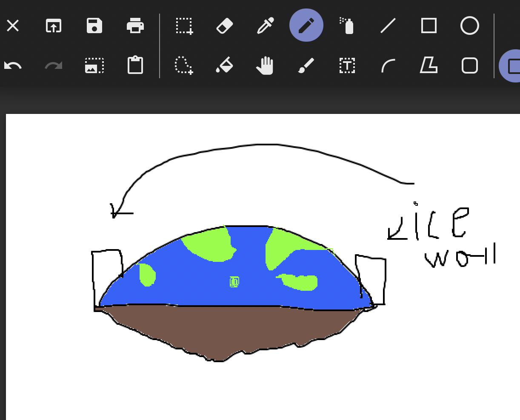Activate the Hand pan tool
Screen dimensions: 520x420
click(265, 66)
